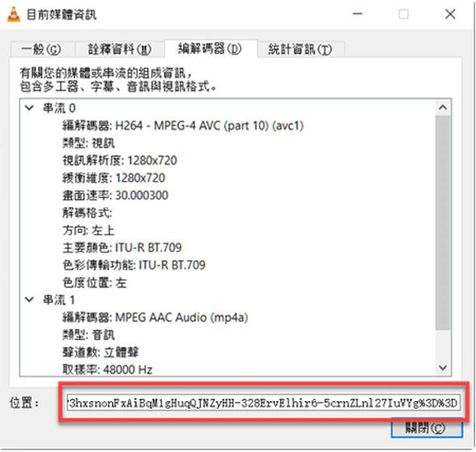Screen dimensions: 476x452
Task: Click the VLC cone icon in title bar
Action: 14,15
